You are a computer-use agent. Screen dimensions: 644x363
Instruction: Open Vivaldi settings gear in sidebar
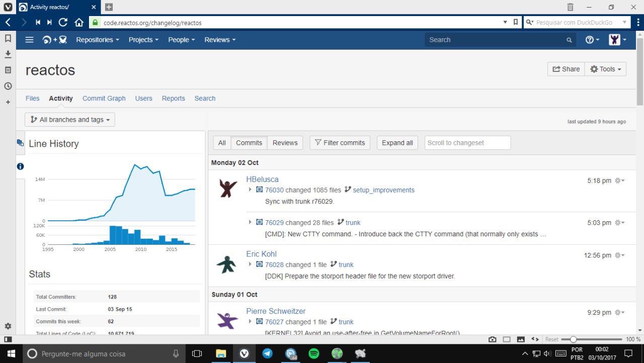(8, 326)
